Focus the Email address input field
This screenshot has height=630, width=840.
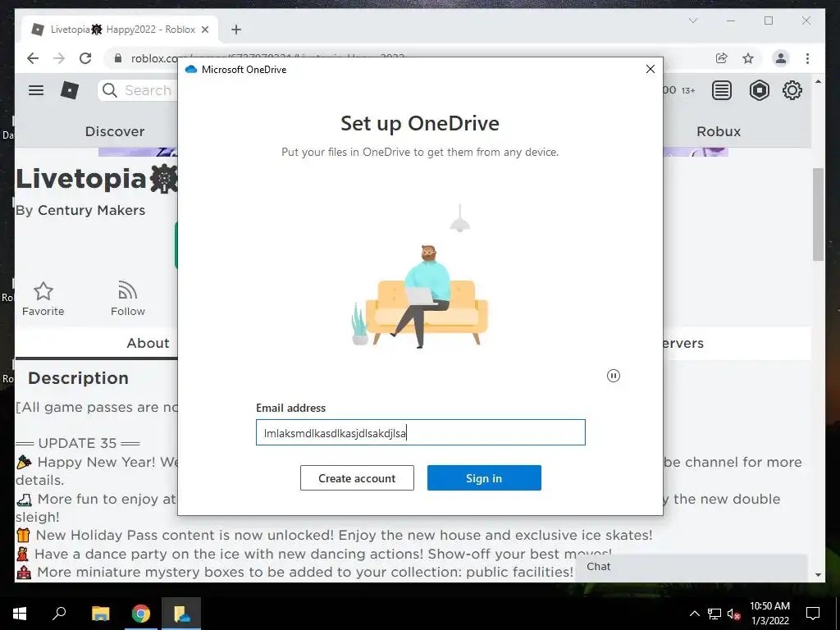click(421, 432)
